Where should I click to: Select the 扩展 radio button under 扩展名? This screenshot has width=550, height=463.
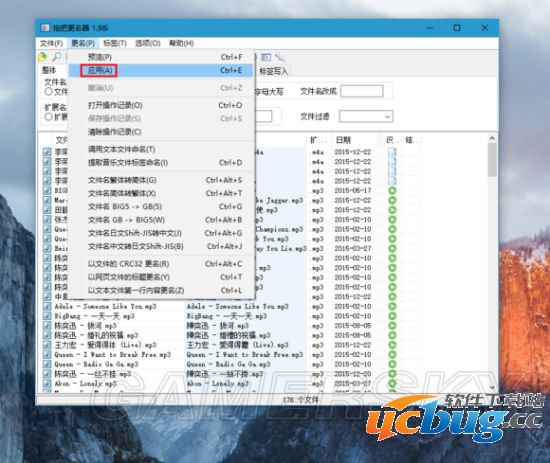pos(49,117)
